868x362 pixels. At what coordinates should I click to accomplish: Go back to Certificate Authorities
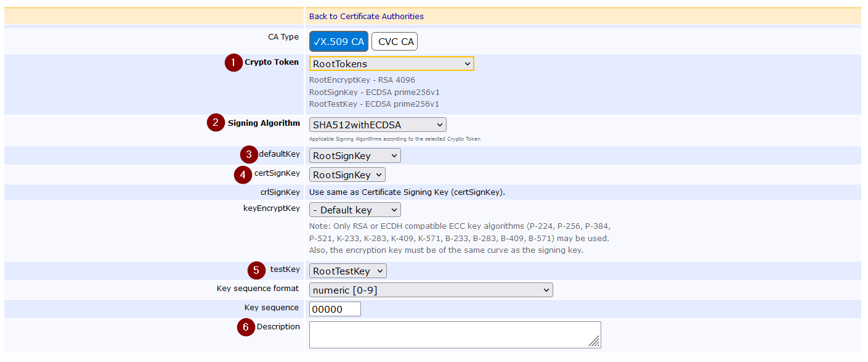(366, 17)
